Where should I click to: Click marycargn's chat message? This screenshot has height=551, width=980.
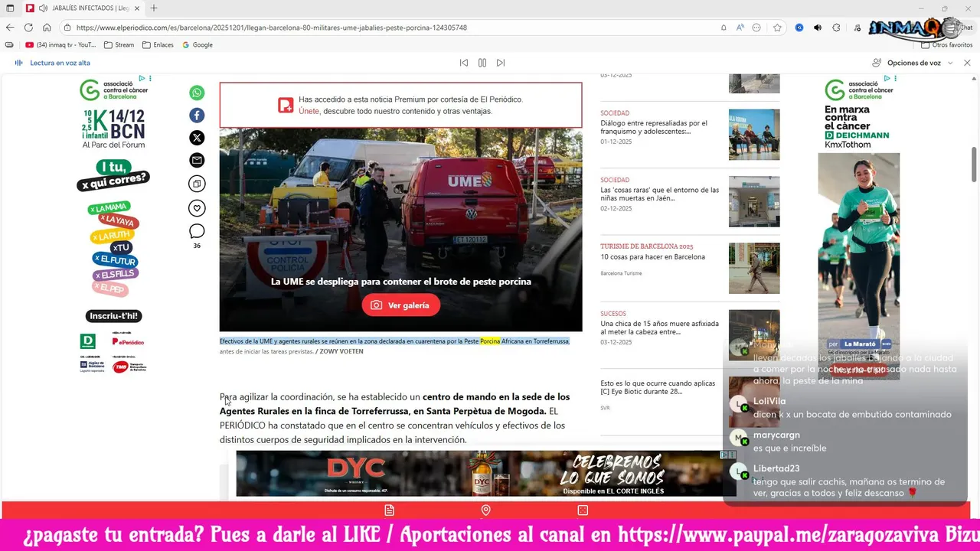pyautogui.click(x=789, y=448)
